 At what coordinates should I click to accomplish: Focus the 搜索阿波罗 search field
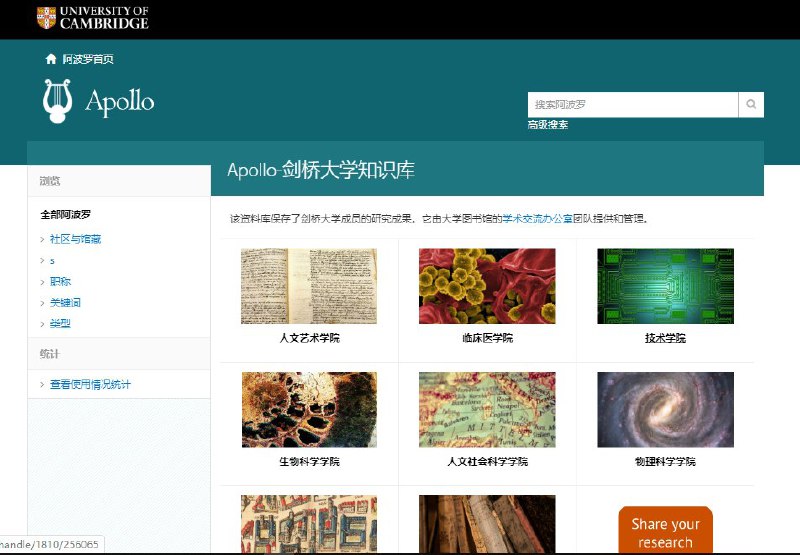click(x=633, y=105)
